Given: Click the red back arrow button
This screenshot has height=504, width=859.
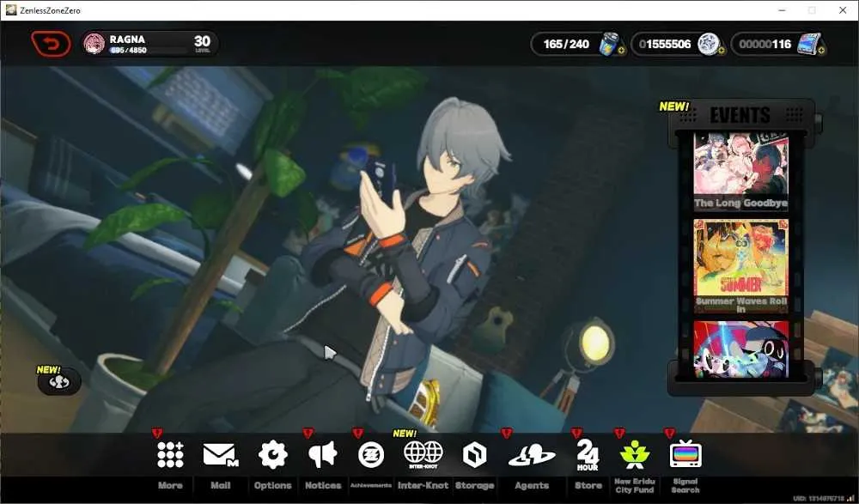Looking at the screenshot, I should (x=51, y=44).
